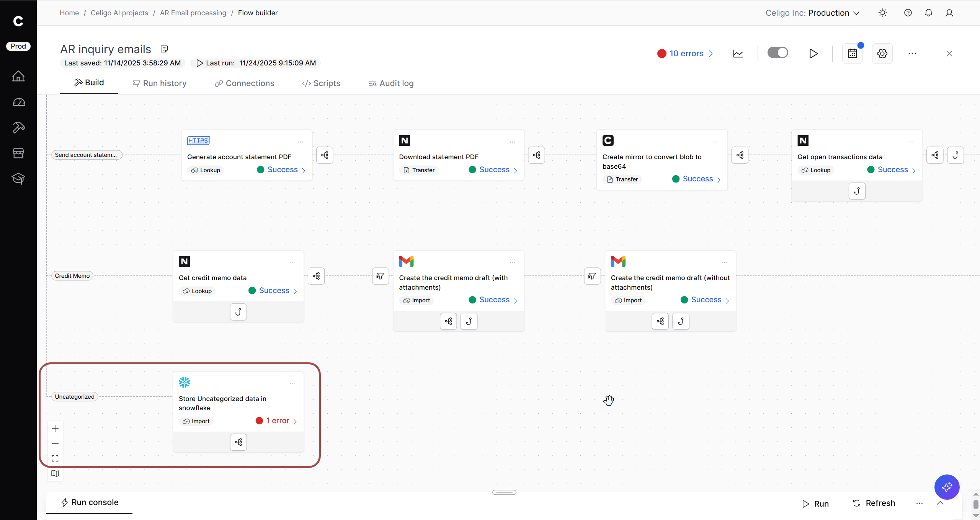
Task: Open the Scripts tab
Action: tap(321, 83)
